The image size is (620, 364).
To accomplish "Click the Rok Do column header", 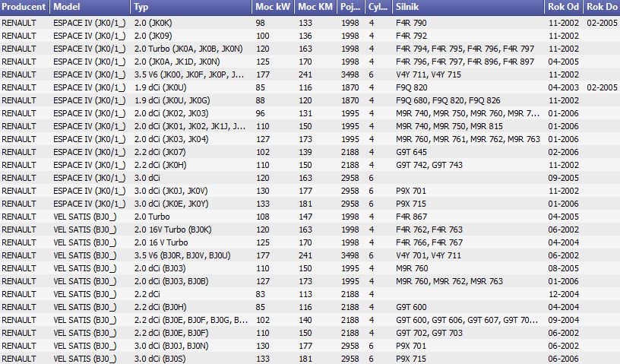I will (x=602, y=7).
